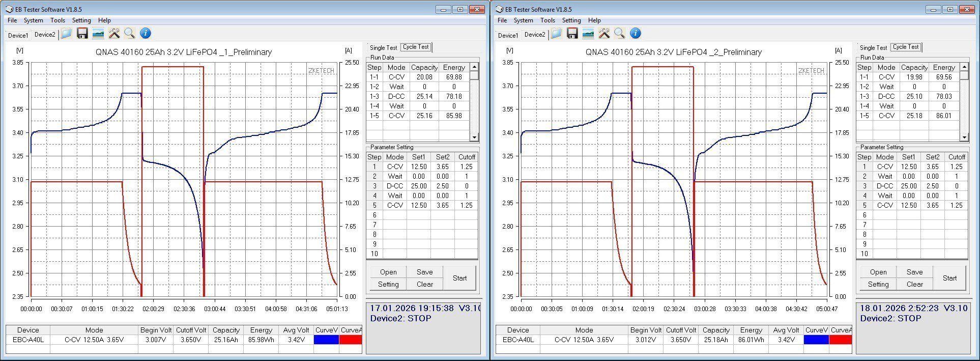The image size is (980, 361).
Task: Click the magnifying glass icon in right window
Action: coord(619,34)
